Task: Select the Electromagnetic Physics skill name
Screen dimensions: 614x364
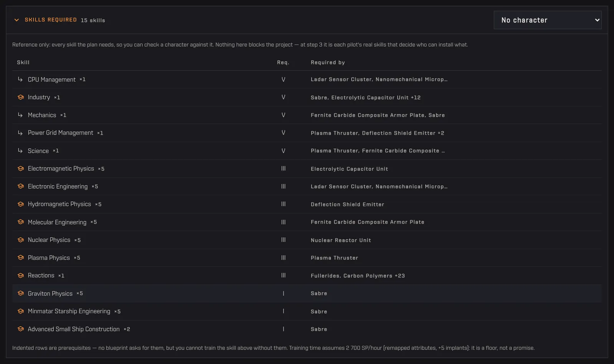Action: (61, 169)
